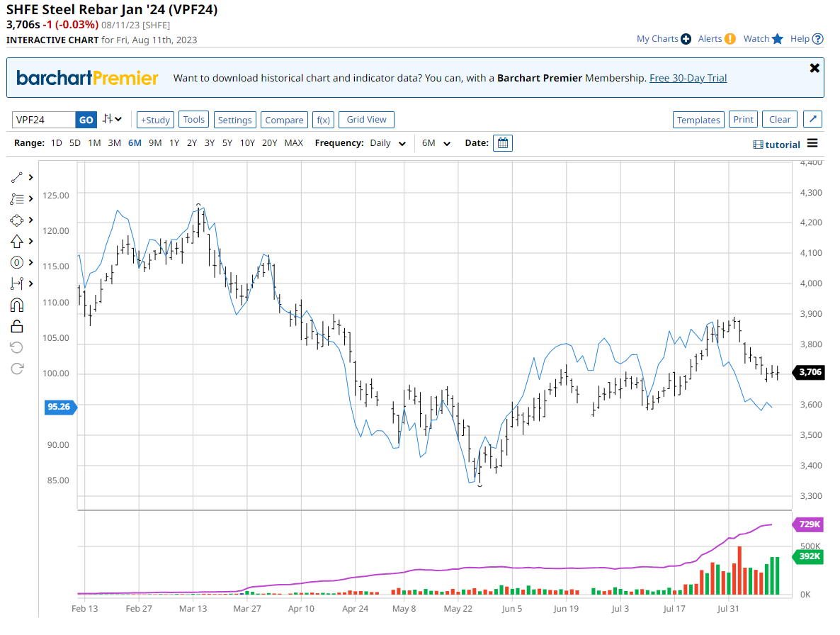Viewport: 840px width, 635px height.
Task: Open the chart type bar dropdown
Action: [112, 119]
